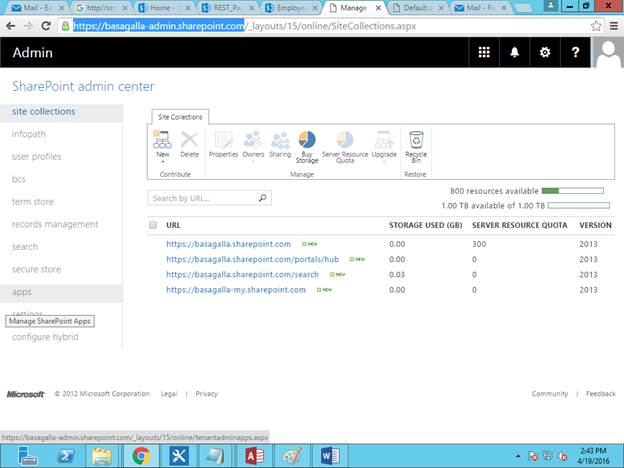Click the Buy Storage pie chart icon

[x=307, y=140]
